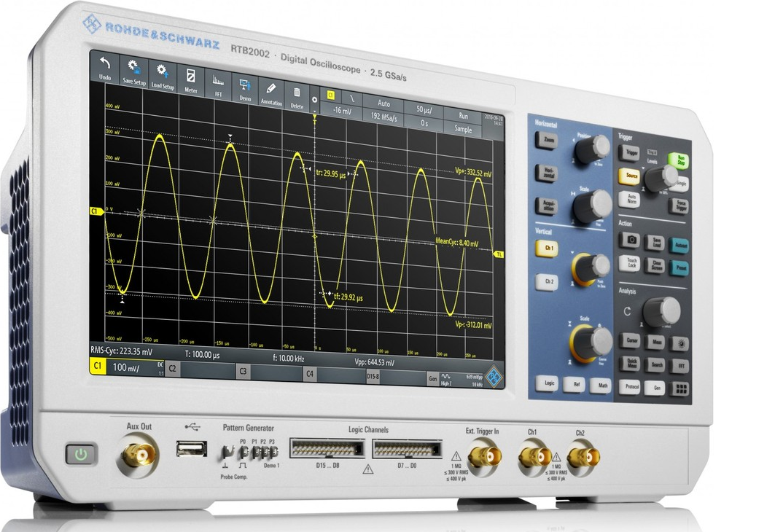The image size is (775, 532).
Task: Select the C2 channel tab
Action: tap(173, 369)
